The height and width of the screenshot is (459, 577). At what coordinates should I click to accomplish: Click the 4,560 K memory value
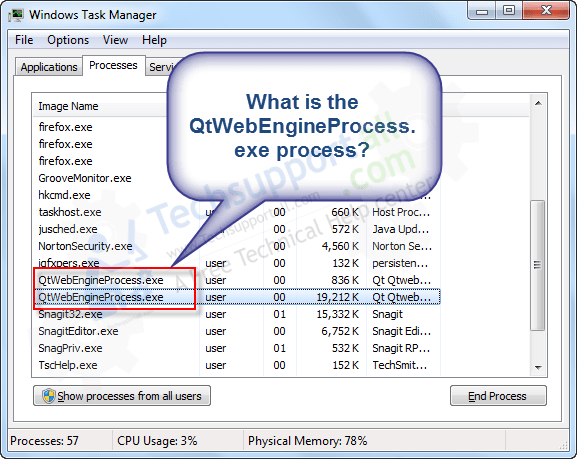coord(340,246)
